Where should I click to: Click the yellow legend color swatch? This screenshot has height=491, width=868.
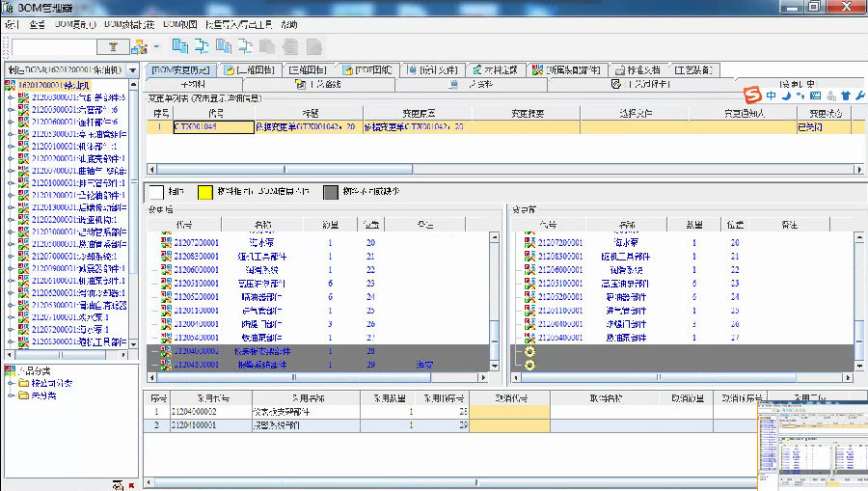(204, 192)
